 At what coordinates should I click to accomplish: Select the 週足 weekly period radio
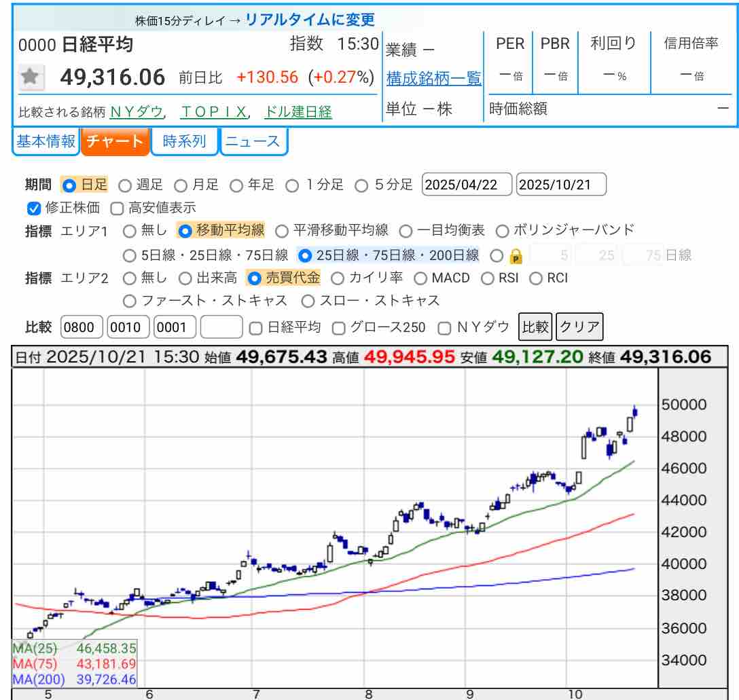[x=125, y=185]
